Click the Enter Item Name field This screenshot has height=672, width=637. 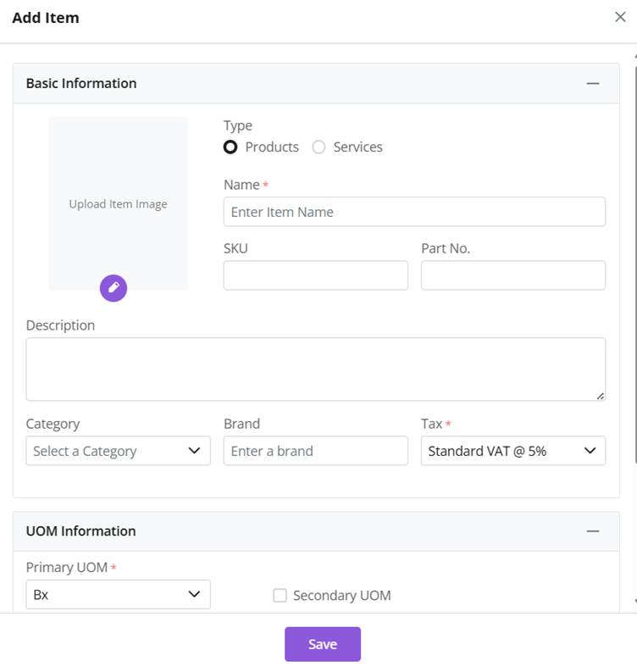(x=414, y=212)
